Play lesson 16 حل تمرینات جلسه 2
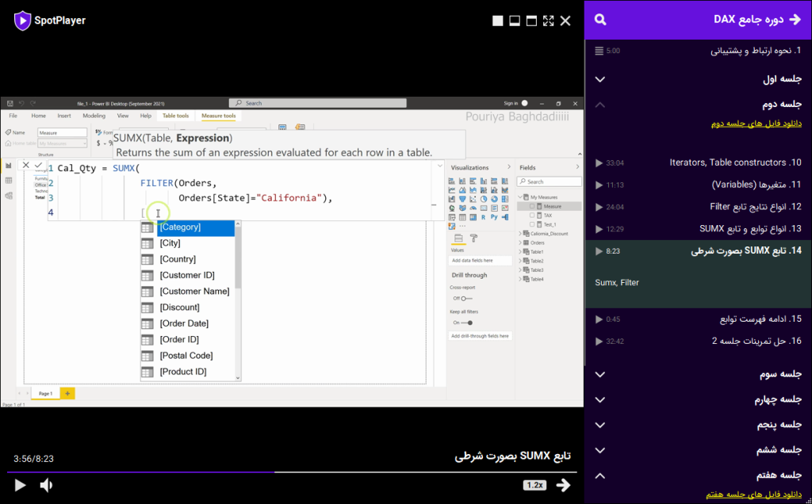The width and height of the screenshot is (812, 504). click(x=698, y=342)
